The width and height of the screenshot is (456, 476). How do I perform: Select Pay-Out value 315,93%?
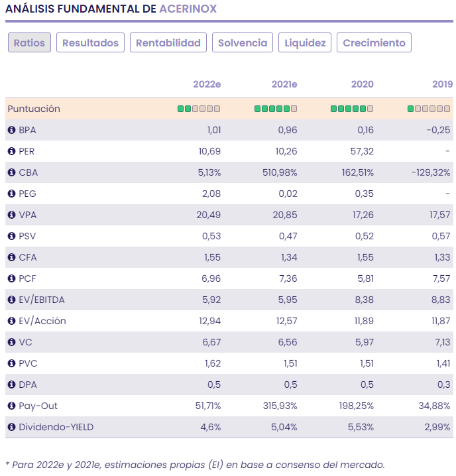pos(280,406)
